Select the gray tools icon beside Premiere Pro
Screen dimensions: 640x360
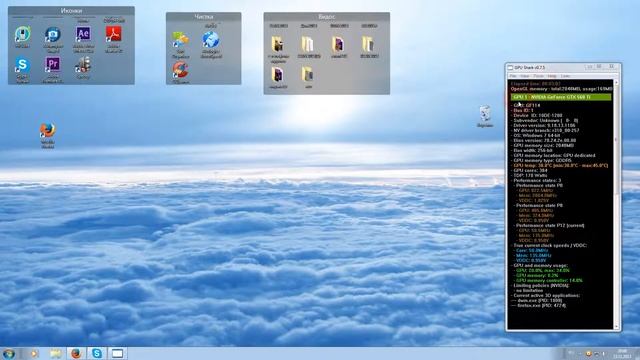(x=83, y=65)
